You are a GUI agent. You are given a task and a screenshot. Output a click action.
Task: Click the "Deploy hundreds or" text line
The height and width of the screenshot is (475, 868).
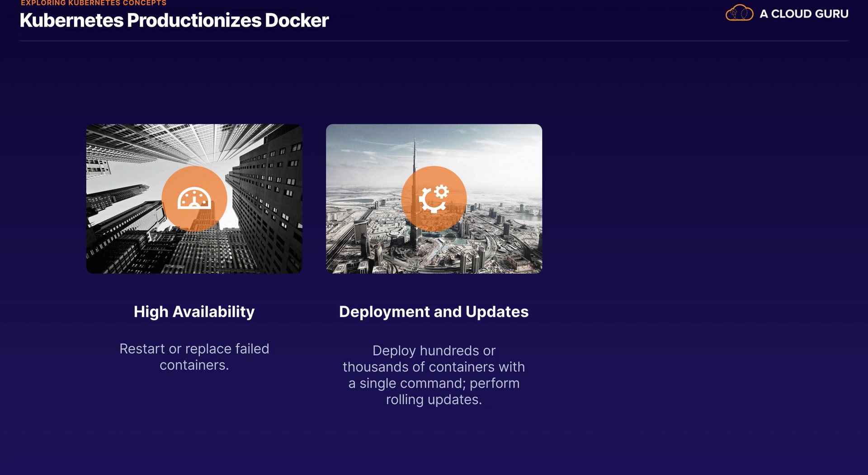click(x=434, y=351)
